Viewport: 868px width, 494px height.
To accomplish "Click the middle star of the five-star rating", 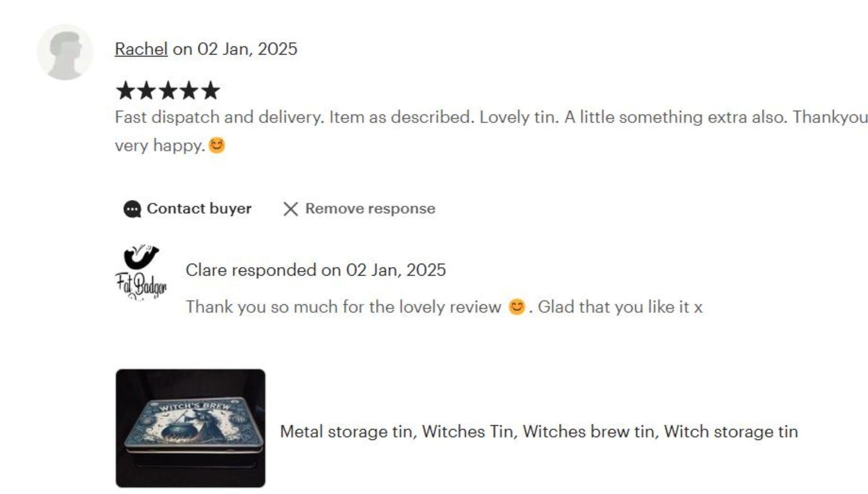I will click(x=168, y=90).
